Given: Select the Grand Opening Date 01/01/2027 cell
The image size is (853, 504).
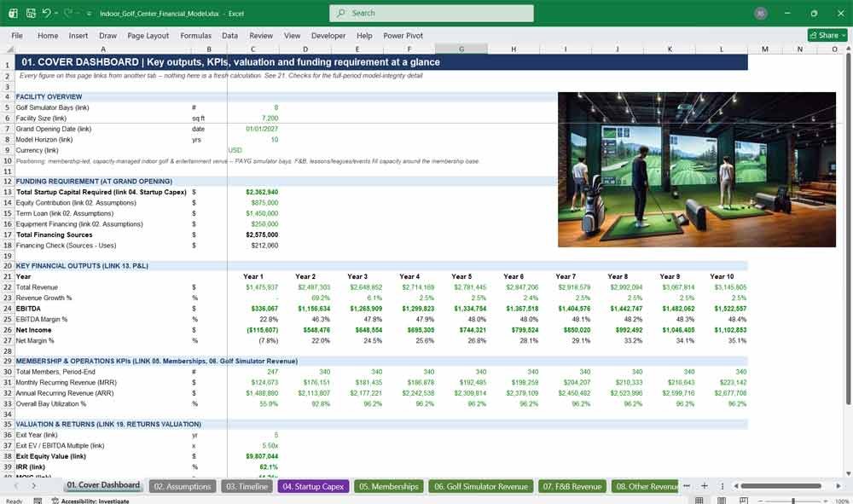Looking at the screenshot, I should (253, 129).
